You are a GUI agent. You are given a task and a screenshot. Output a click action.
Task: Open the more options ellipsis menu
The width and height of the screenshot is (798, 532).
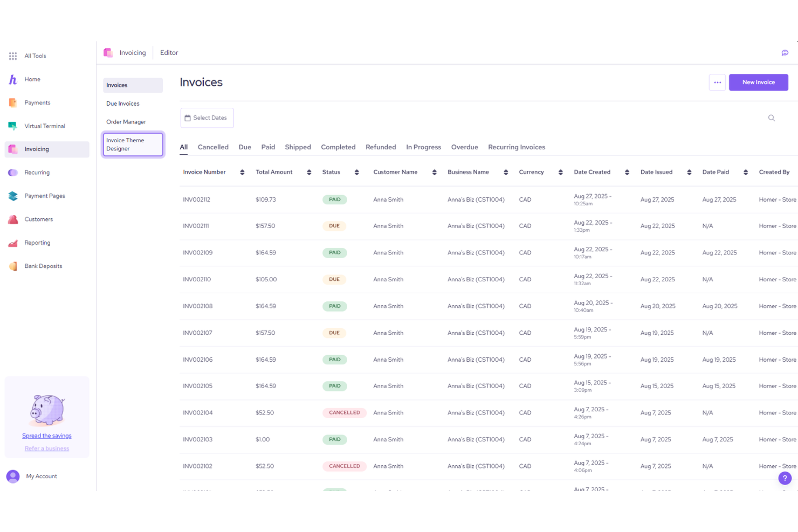(718, 82)
